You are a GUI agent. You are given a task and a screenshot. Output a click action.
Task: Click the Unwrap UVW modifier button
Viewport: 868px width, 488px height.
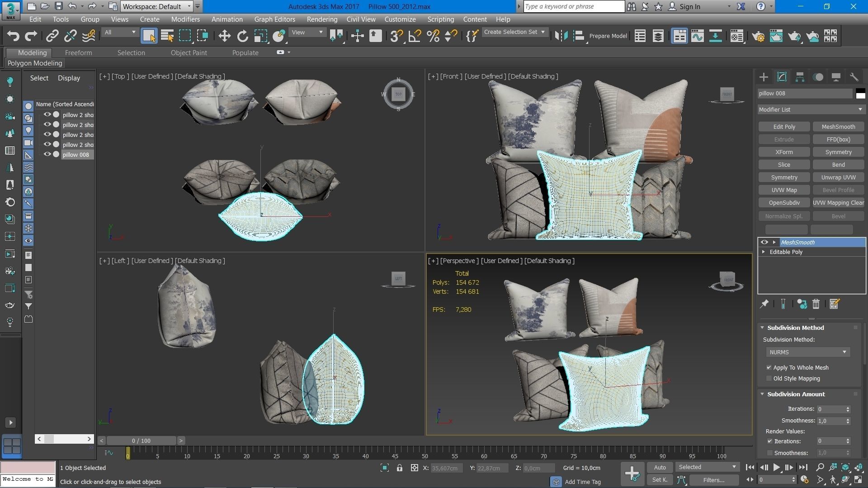point(838,178)
